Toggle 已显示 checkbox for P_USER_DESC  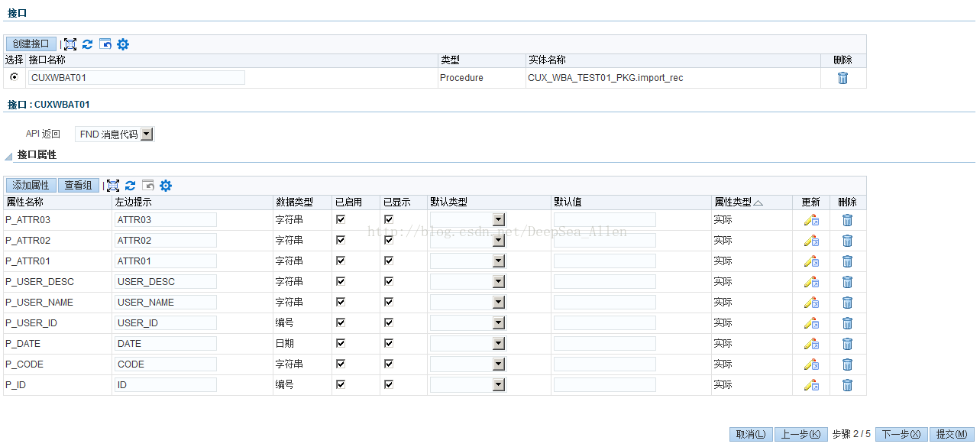point(389,281)
